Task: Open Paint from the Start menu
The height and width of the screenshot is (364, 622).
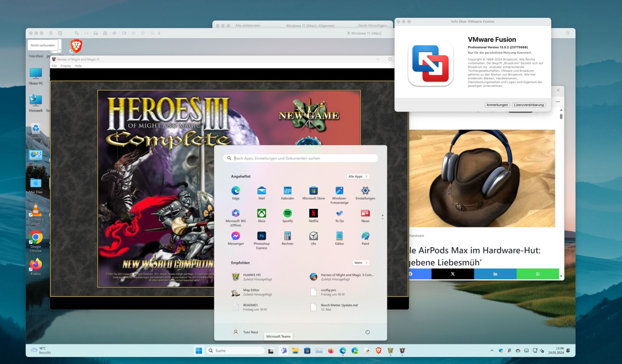Action: 365,236
